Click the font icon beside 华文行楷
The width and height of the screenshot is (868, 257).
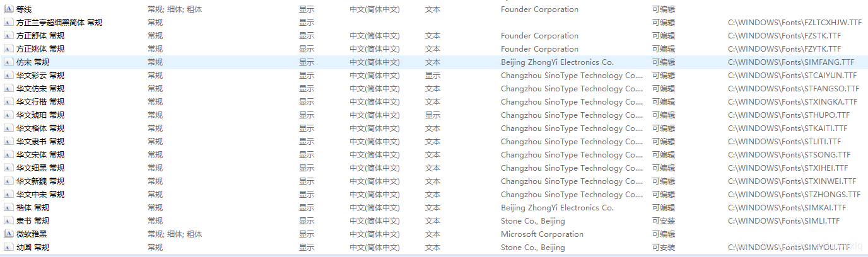pos(8,102)
